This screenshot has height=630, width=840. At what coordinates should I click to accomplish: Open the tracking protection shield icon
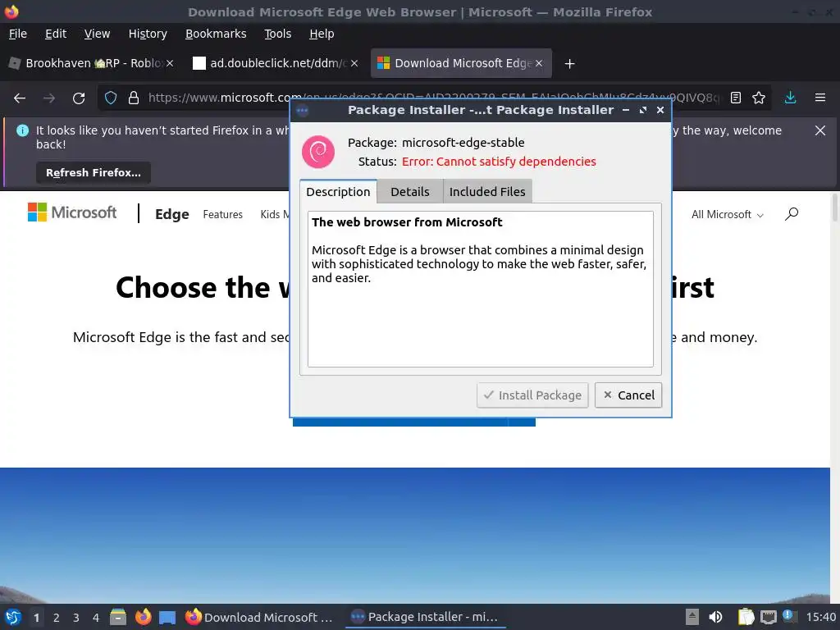111,98
